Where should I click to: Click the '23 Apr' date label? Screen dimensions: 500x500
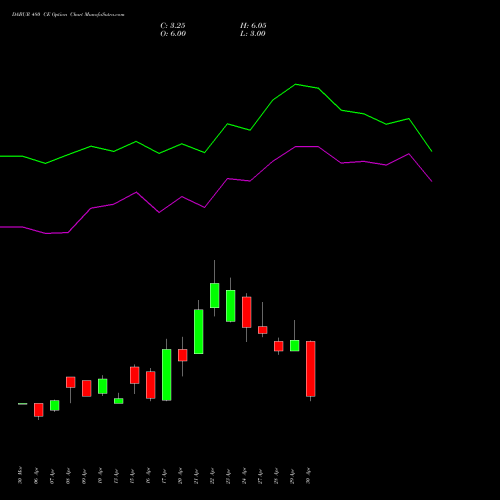pos(228,476)
